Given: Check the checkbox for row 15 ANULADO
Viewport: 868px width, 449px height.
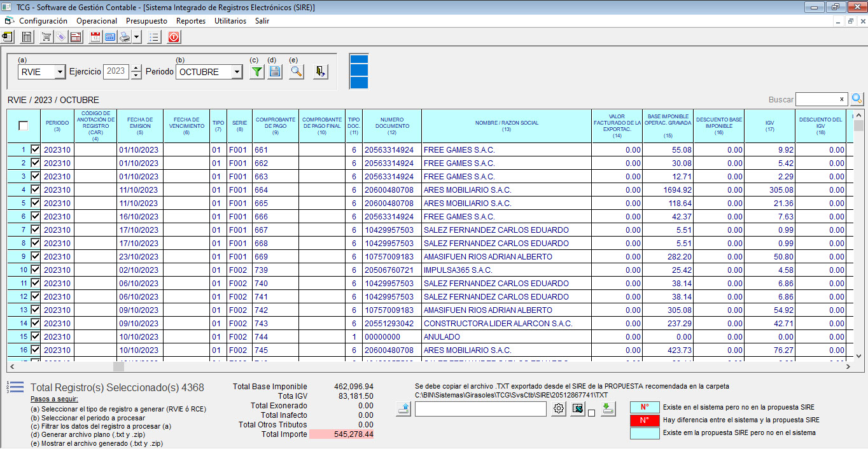Looking at the screenshot, I should tap(35, 336).
